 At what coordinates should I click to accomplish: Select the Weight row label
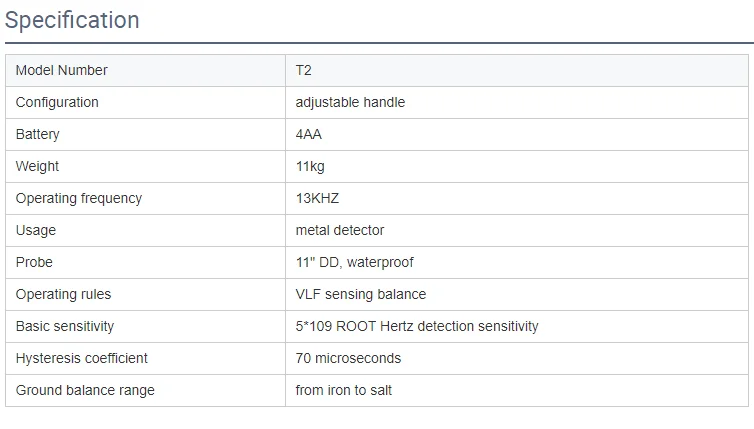[x=37, y=166]
